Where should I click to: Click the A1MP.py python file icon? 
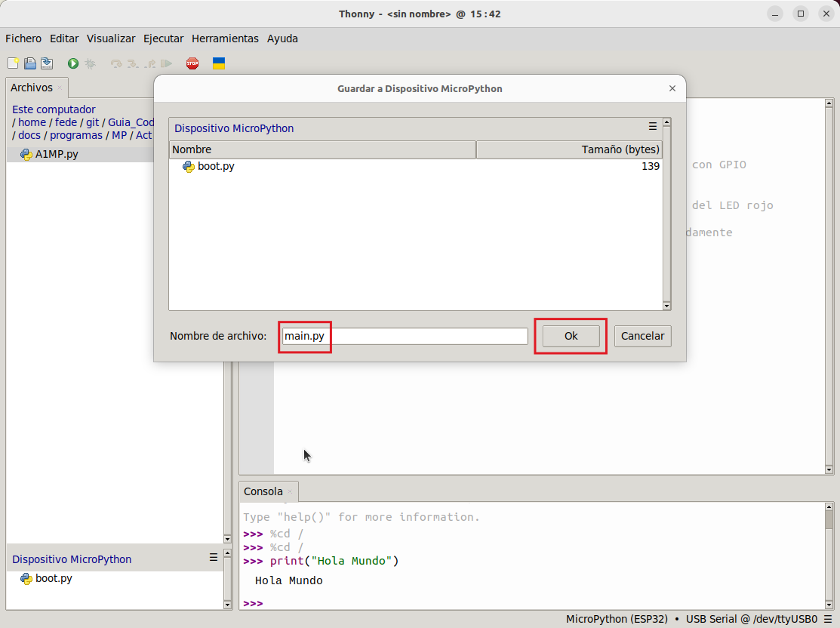26,154
